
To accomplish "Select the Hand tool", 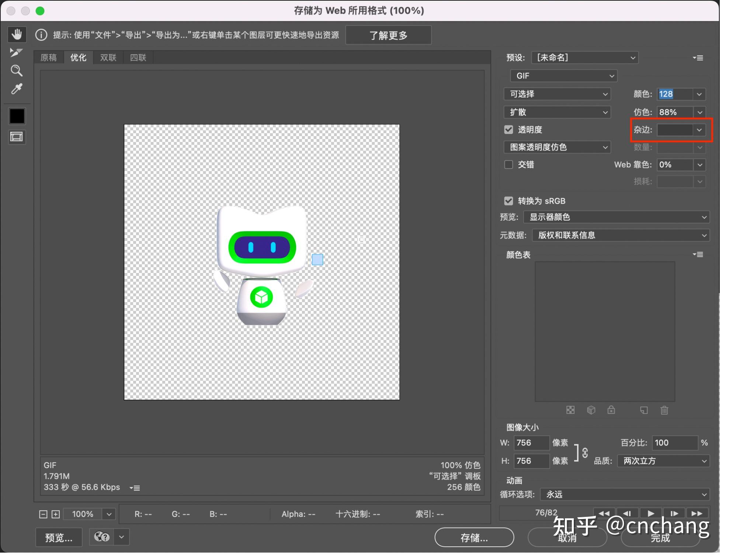I will click(17, 34).
